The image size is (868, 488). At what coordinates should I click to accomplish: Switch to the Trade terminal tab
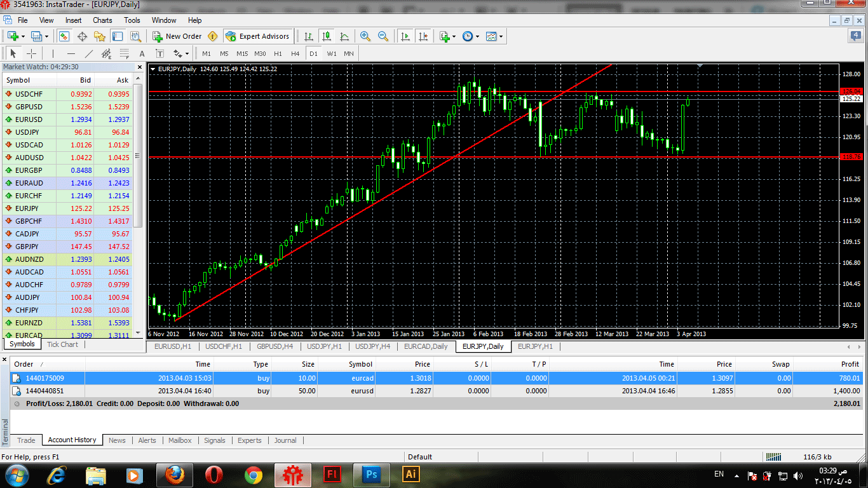(x=26, y=440)
